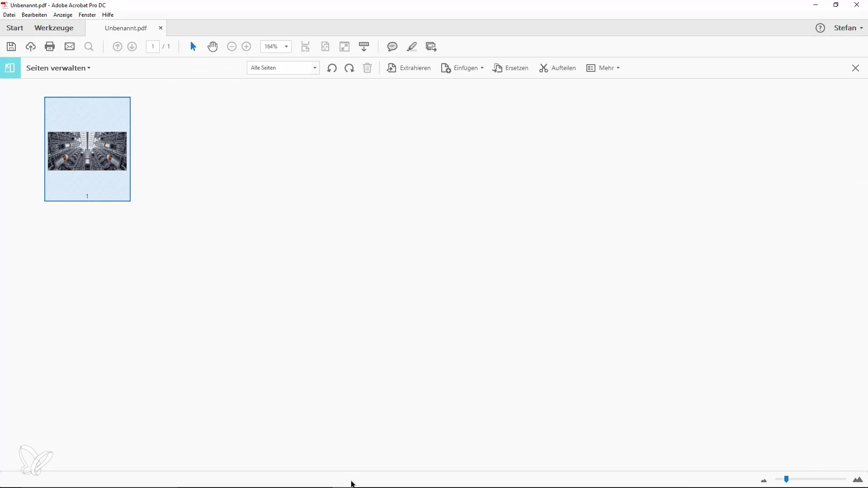Click the Aufteilen button
868x488 pixels.
[557, 68]
